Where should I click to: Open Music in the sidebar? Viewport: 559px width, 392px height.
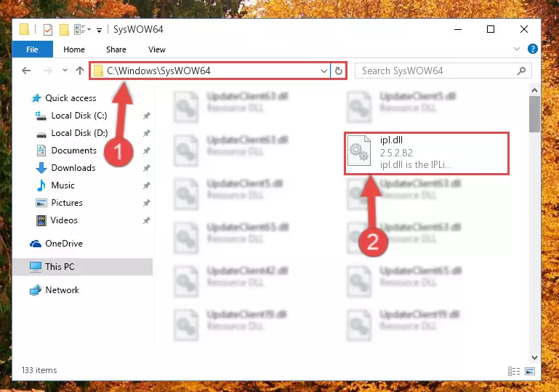[63, 185]
